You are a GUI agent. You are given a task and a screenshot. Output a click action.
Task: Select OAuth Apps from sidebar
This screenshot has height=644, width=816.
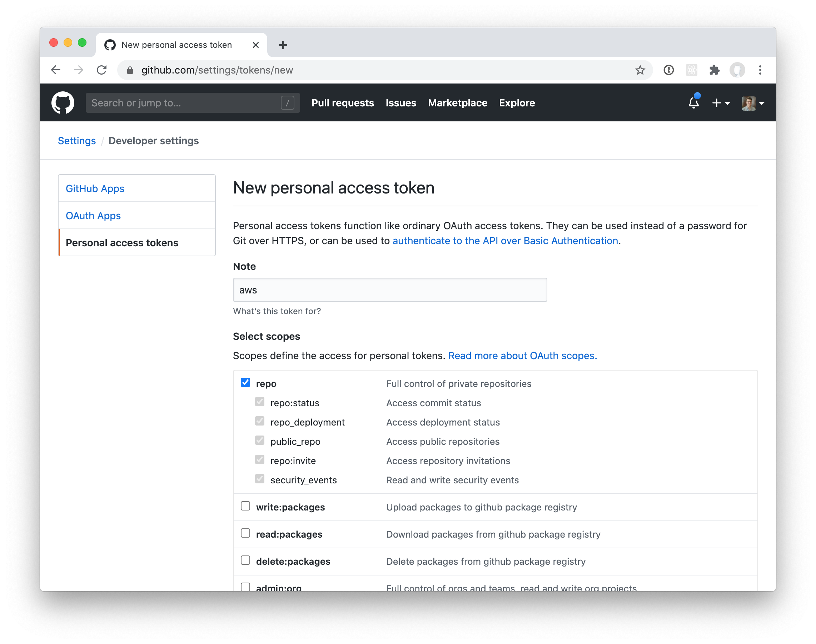click(93, 215)
